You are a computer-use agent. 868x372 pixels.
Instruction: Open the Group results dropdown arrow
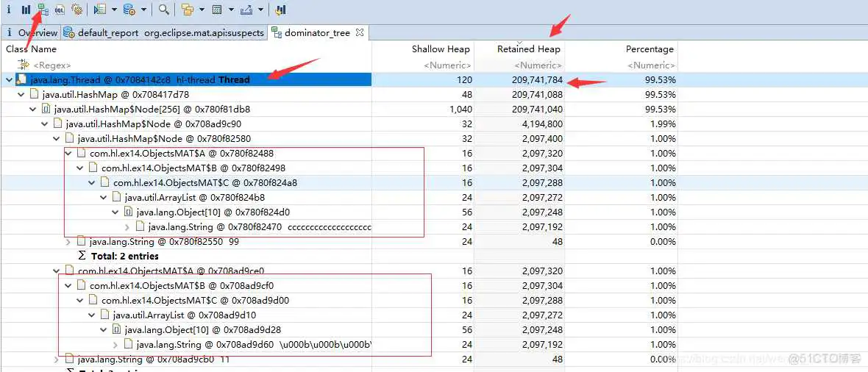201,10
